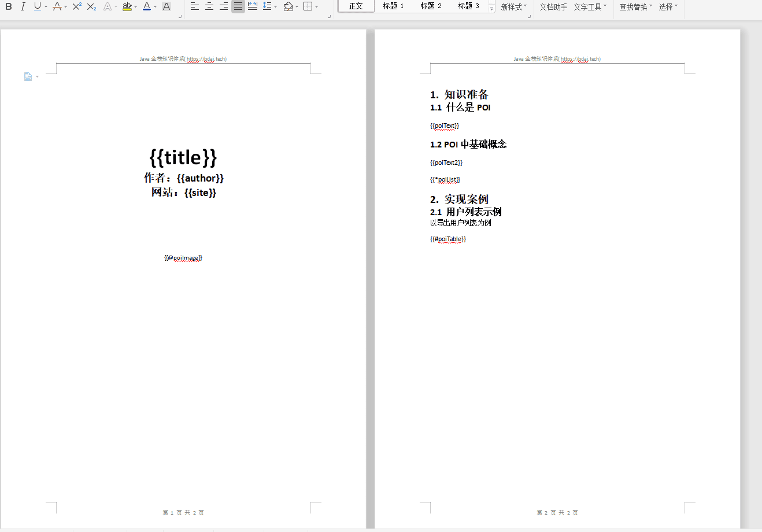Toggle italic formatting
Image resolution: width=762 pixels, height=532 pixels.
pos(23,7)
